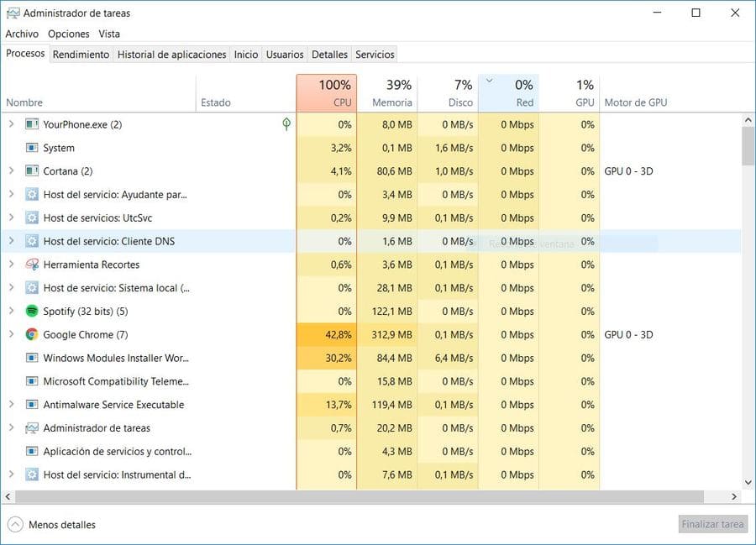
Task: Sort by the Memoria column header
Action: 386,93
